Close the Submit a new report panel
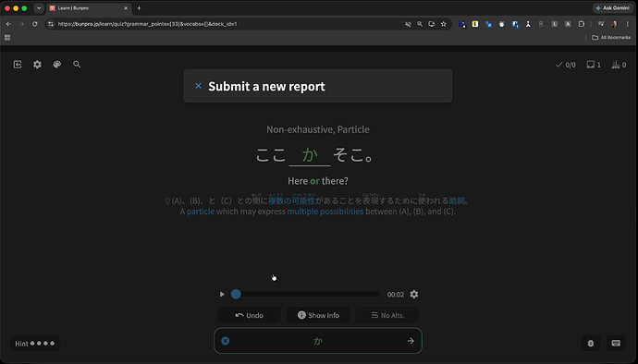 tap(198, 86)
